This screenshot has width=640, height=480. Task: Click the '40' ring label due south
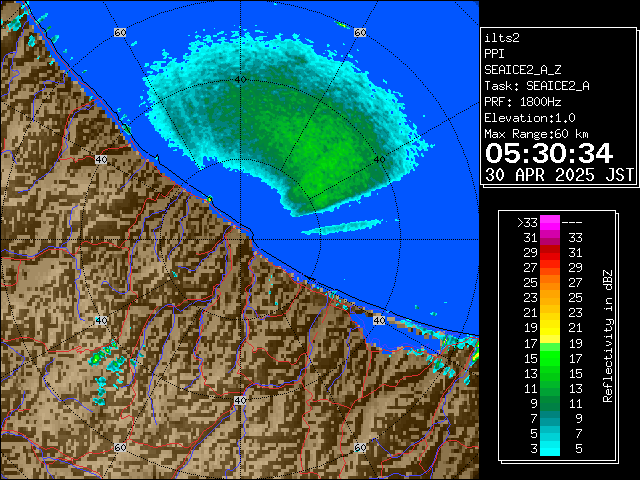[240, 400]
